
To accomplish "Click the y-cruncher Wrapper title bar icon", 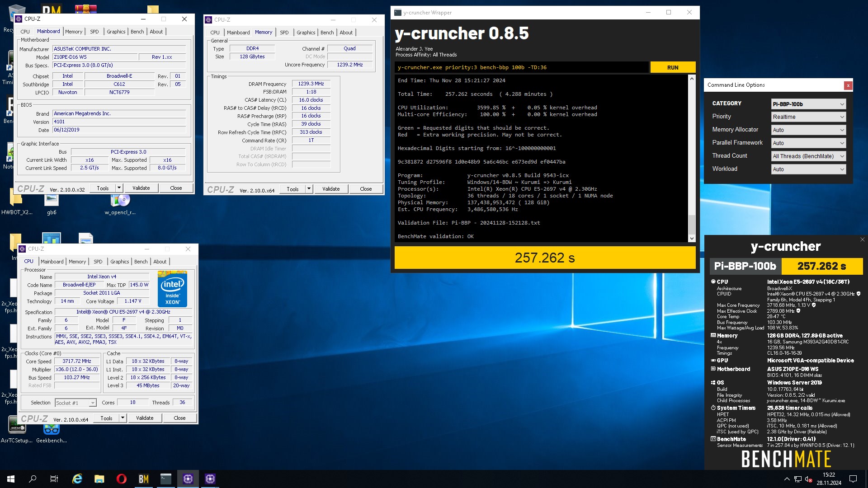I will (x=397, y=13).
